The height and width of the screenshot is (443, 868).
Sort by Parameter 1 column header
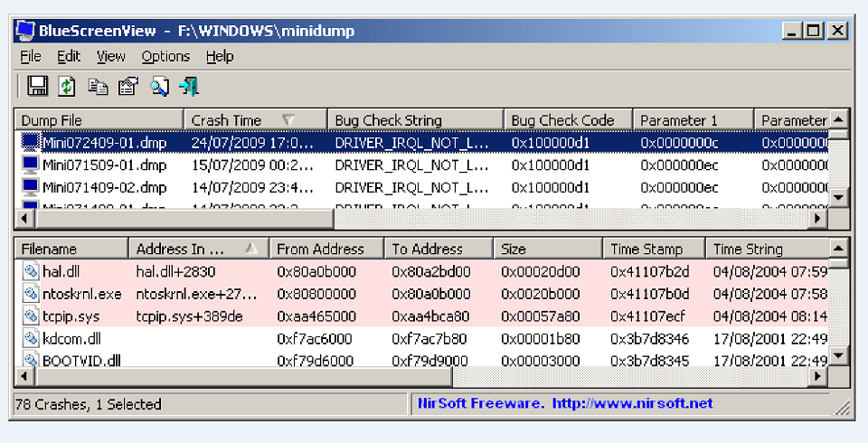coord(693,120)
